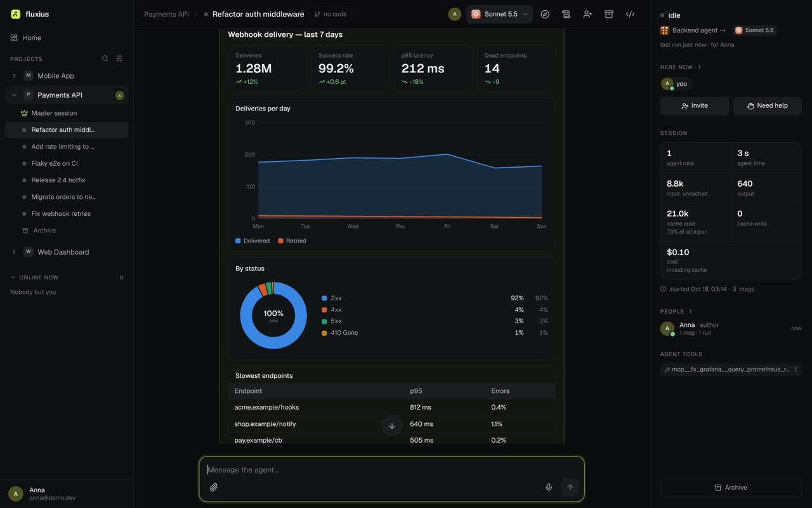812x508 pixels.
Task: Click the Archive button in right panel
Action: (731, 488)
